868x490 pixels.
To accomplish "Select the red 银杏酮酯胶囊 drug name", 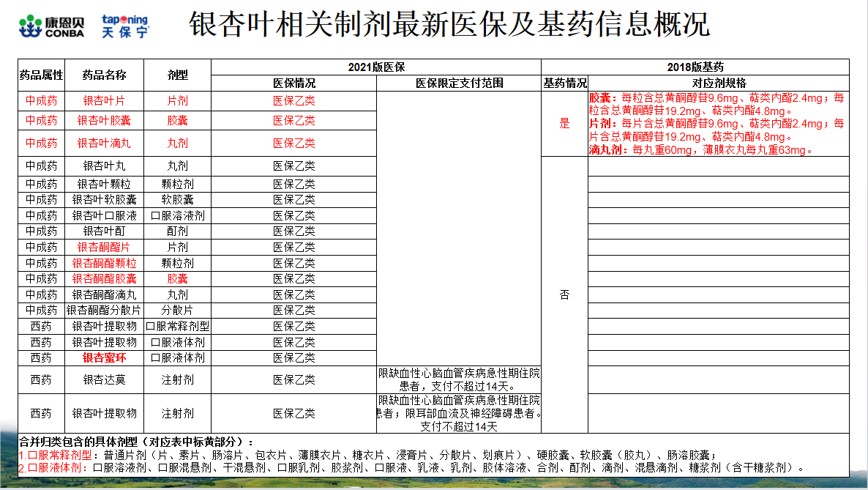I will tap(104, 279).
